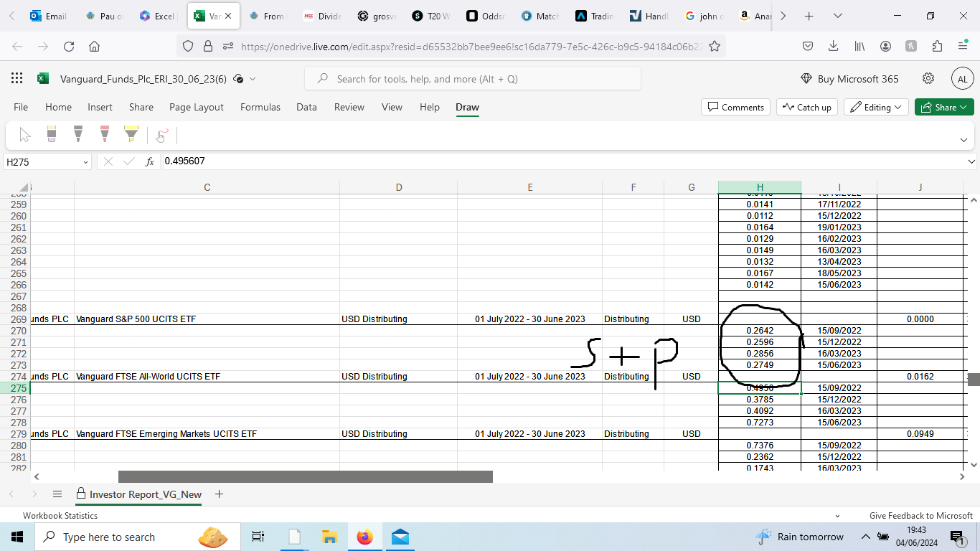Open Firefox application menu

click(x=963, y=46)
